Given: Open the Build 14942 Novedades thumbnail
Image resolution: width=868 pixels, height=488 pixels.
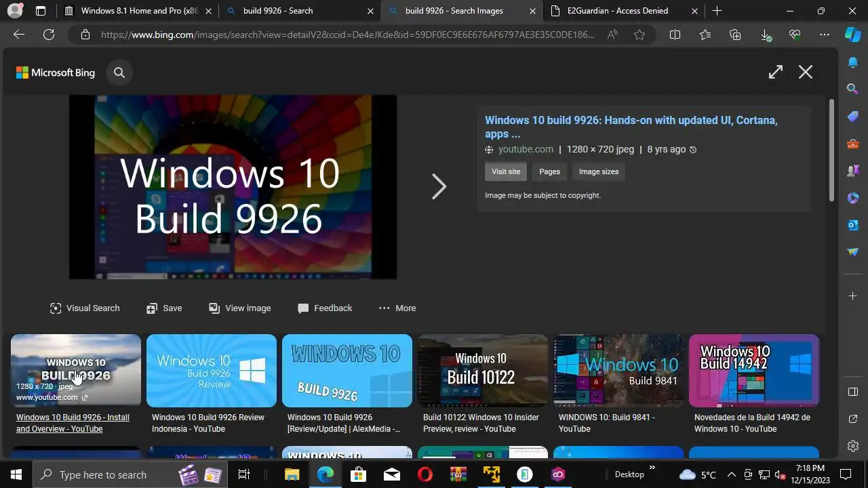Looking at the screenshot, I should 754,371.
